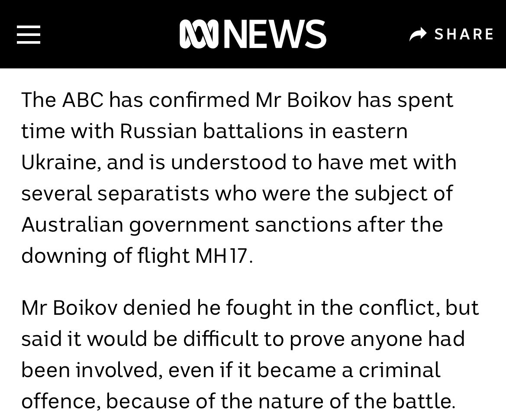Click the word "Ukraine" in the first paragraph
This screenshot has width=506, height=420.
pos(60,162)
